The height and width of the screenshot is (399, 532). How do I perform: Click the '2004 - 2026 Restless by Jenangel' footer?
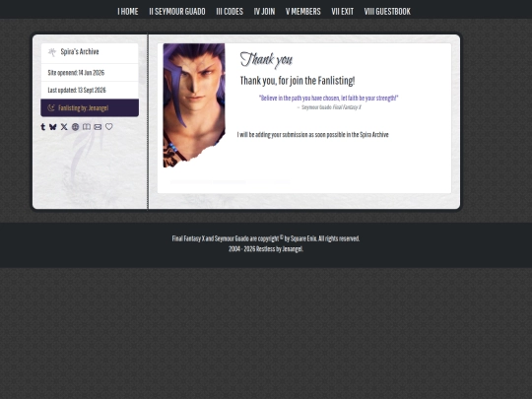coord(266,249)
